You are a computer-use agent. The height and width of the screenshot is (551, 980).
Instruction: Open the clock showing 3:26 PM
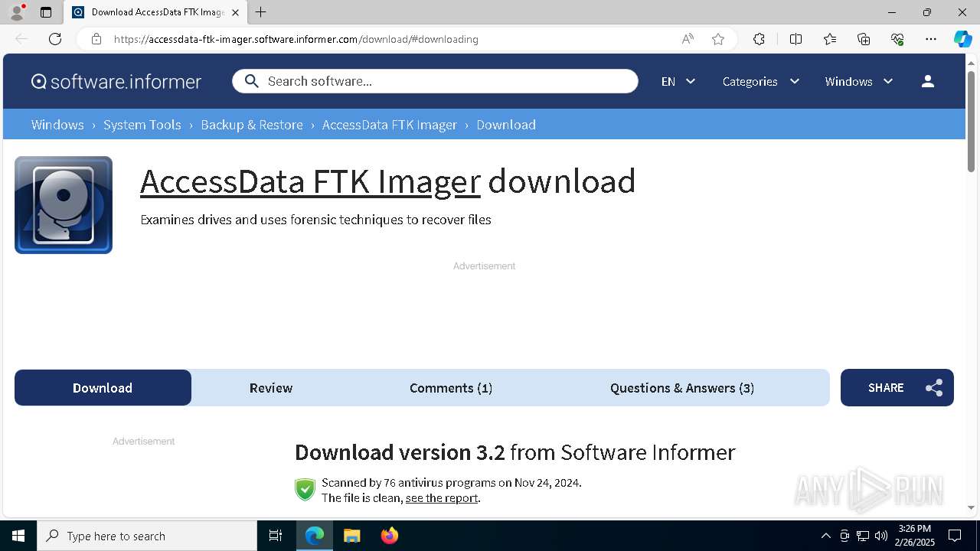coord(915,536)
